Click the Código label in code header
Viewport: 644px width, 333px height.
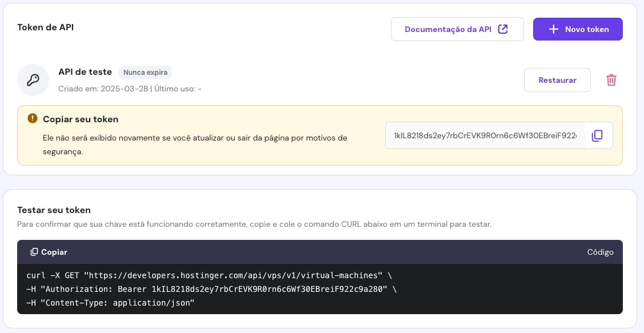coord(600,252)
